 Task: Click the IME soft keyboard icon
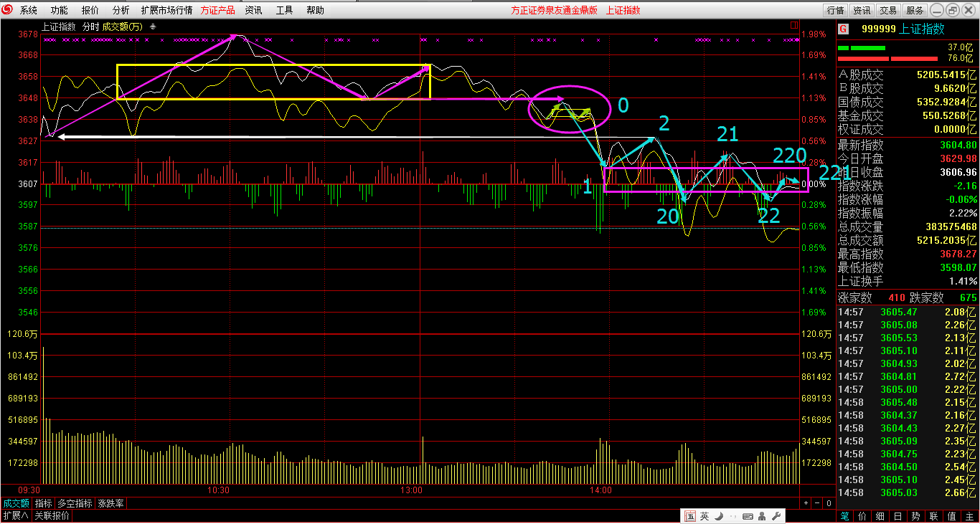748,516
